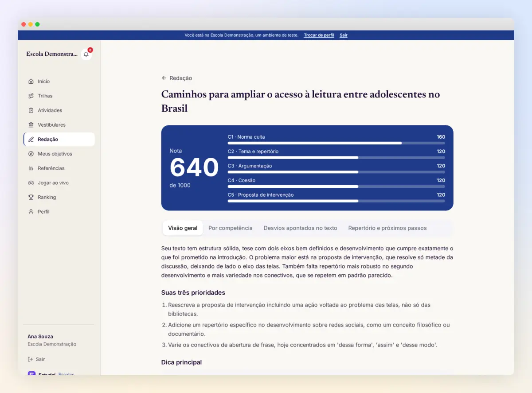Click the Atividades clipboard icon
The image size is (532, 393).
[31, 110]
